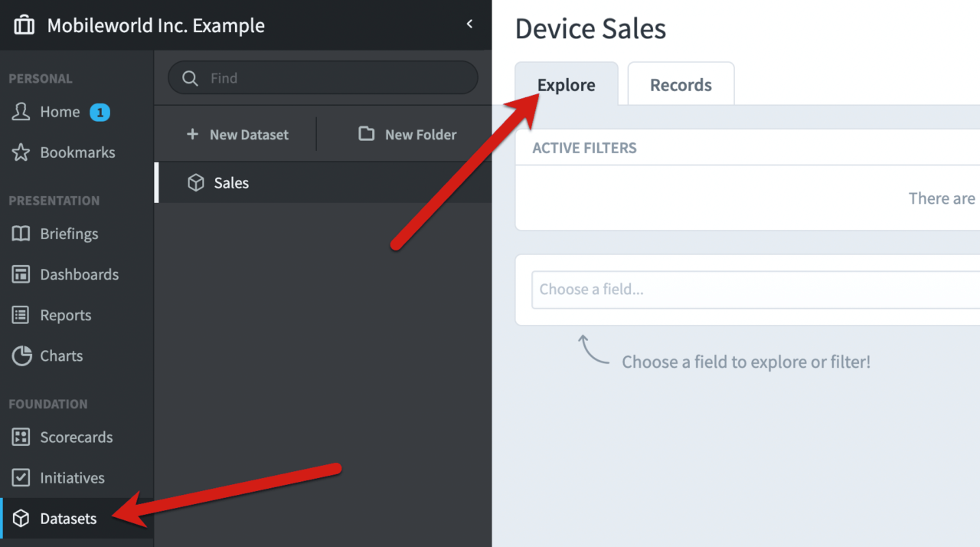Click the search magnifier icon
The width and height of the screenshot is (980, 547).
click(189, 78)
